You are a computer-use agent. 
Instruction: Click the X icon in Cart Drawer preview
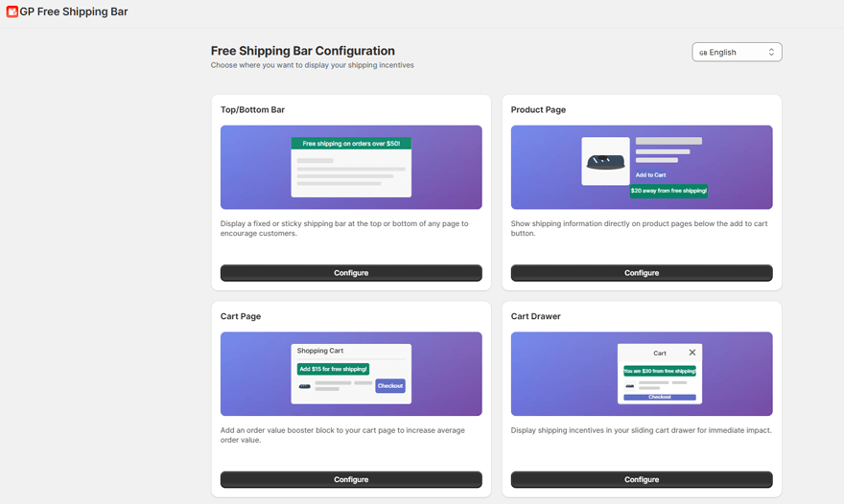click(692, 353)
